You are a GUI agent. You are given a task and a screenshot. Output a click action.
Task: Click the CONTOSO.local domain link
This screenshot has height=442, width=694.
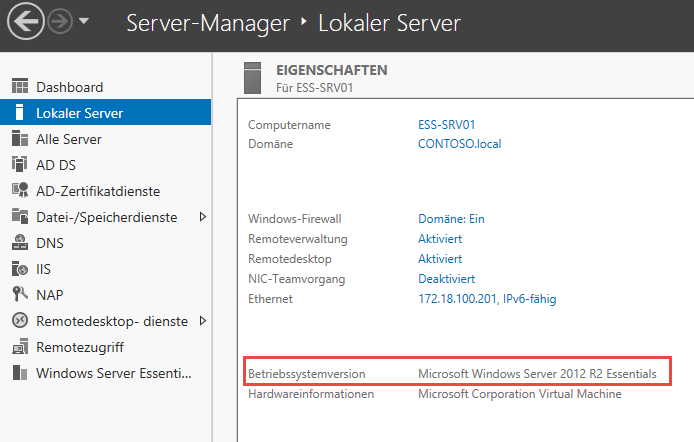click(459, 144)
